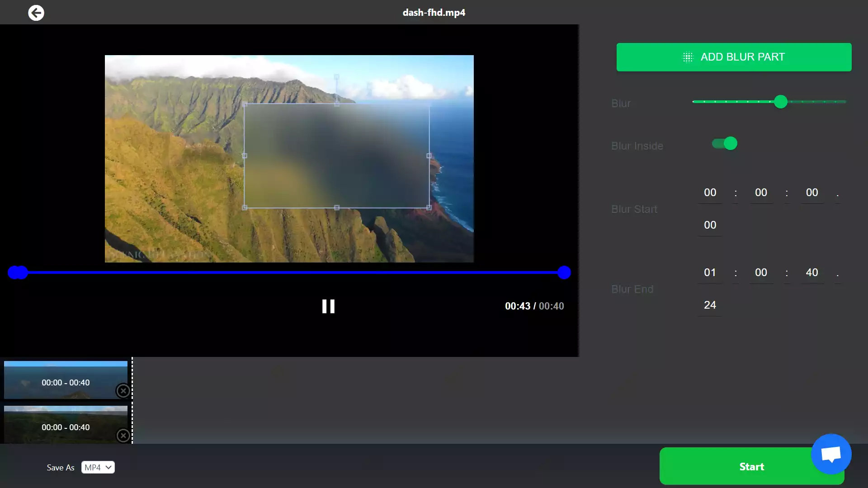The image size is (868, 488).
Task: Adjust the Blur intensity slider handle
Action: pos(781,102)
